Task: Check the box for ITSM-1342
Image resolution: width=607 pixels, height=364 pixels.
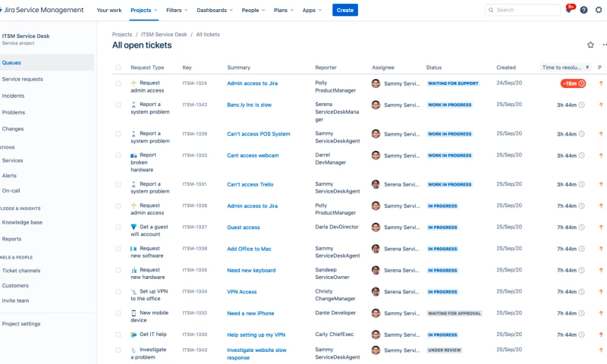Action: pyautogui.click(x=118, y=105)
